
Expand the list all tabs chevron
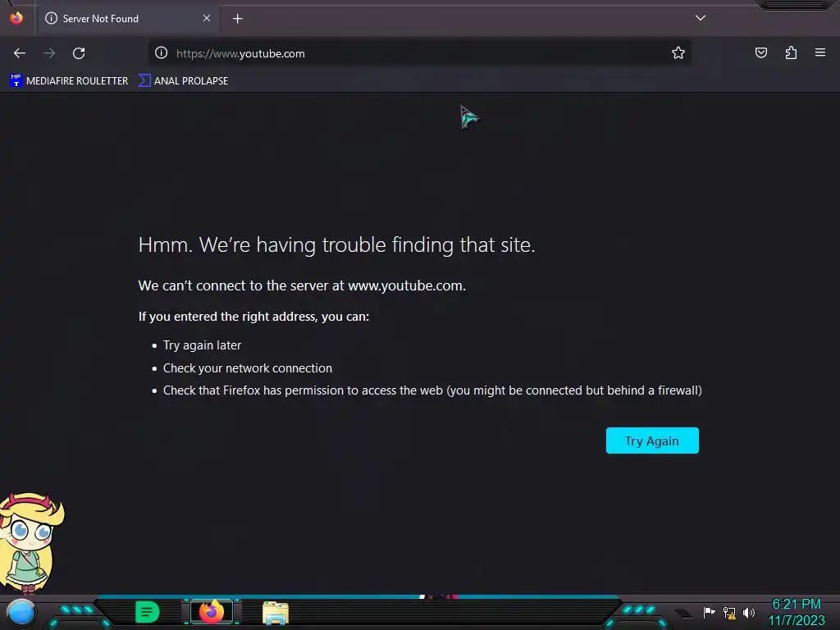pyautogui.click(x=701, y=18)
